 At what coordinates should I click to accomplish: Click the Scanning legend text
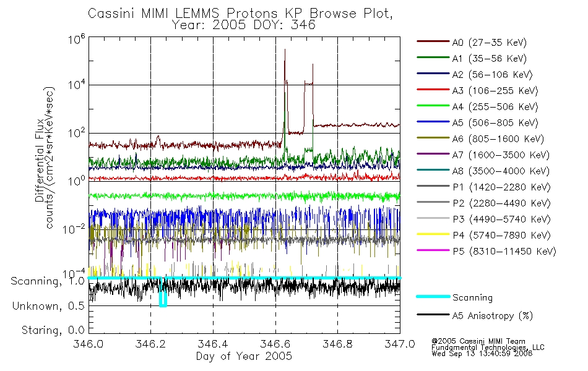472,298
